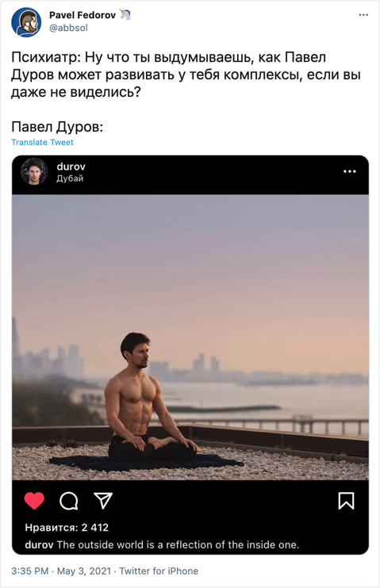The width and height of the screenshot is (380, 588).
Task: Open the @abbsol handle link
Action: [x=68, y=28]
